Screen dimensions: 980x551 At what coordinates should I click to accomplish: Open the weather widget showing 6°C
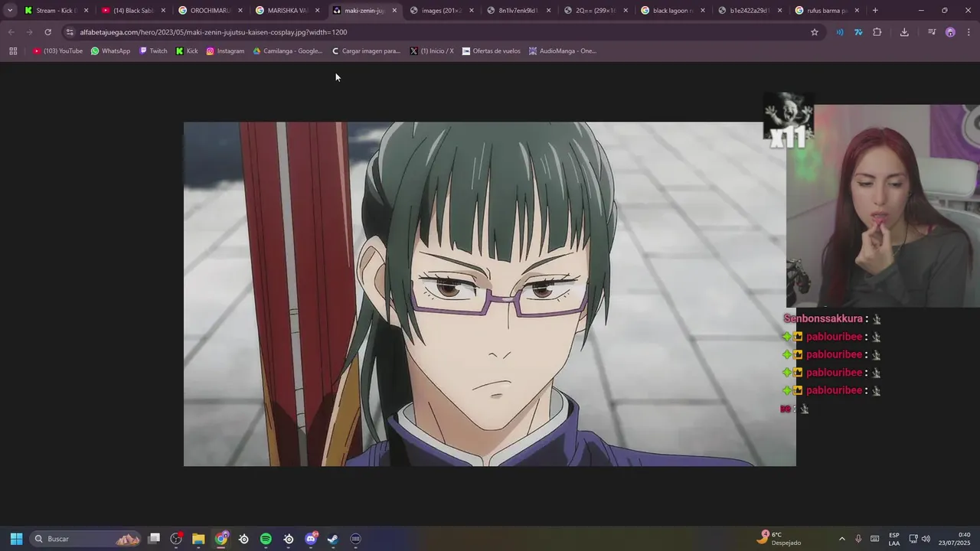pos(779,539)
